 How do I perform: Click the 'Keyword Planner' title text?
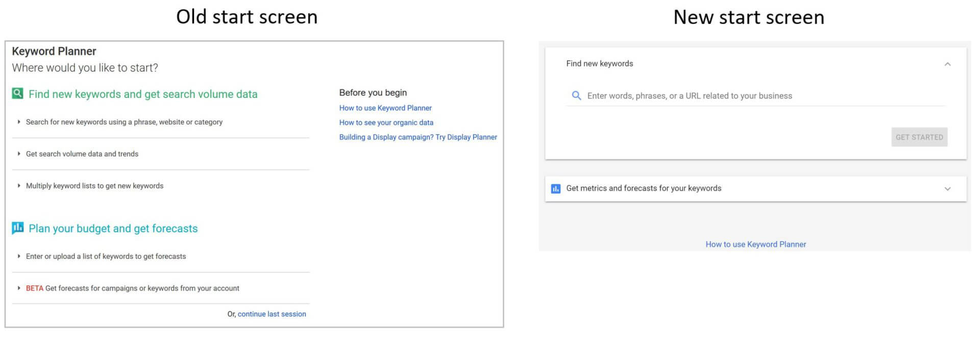[x=54, y=51]
